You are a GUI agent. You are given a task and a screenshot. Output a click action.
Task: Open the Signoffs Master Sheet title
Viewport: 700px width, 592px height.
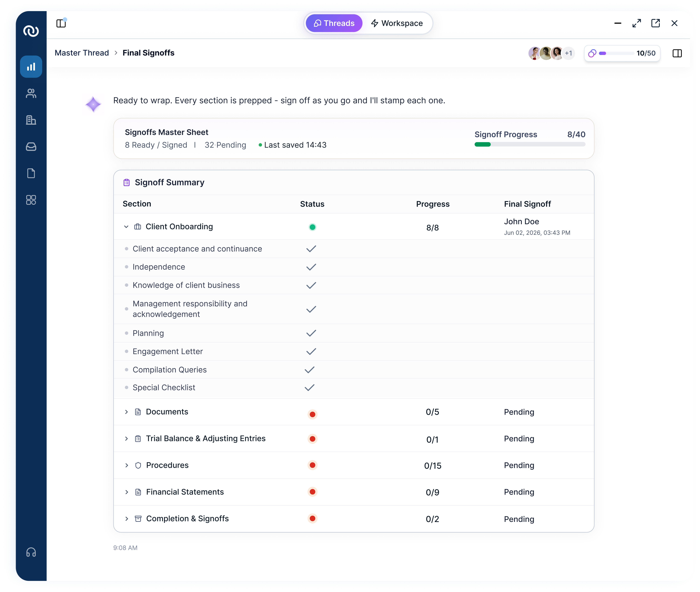[166, 132]
